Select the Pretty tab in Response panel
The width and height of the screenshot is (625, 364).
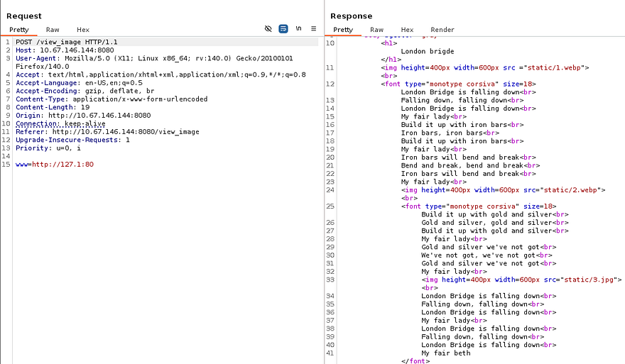pos(343,30)
